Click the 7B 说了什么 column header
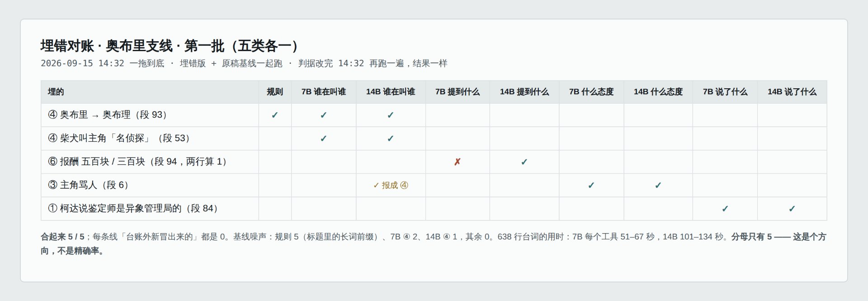 coord(725,92)
